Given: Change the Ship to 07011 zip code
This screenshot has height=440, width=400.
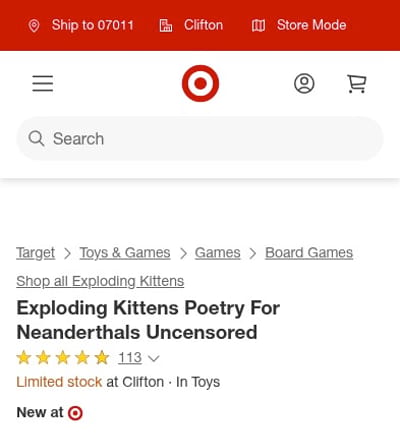Looking at the screenshot, I should [x=92, y=25].
